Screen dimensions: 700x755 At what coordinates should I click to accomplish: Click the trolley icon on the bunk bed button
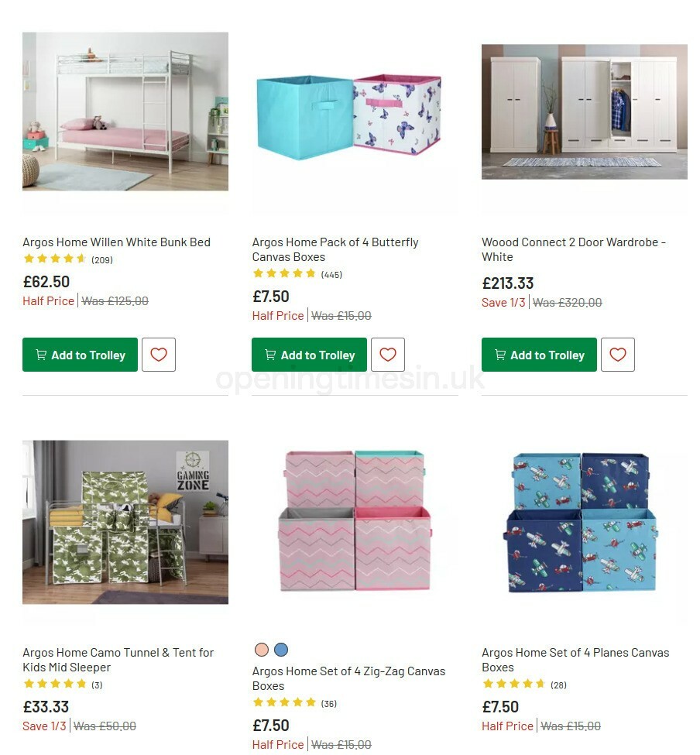[x=40, y=355]
